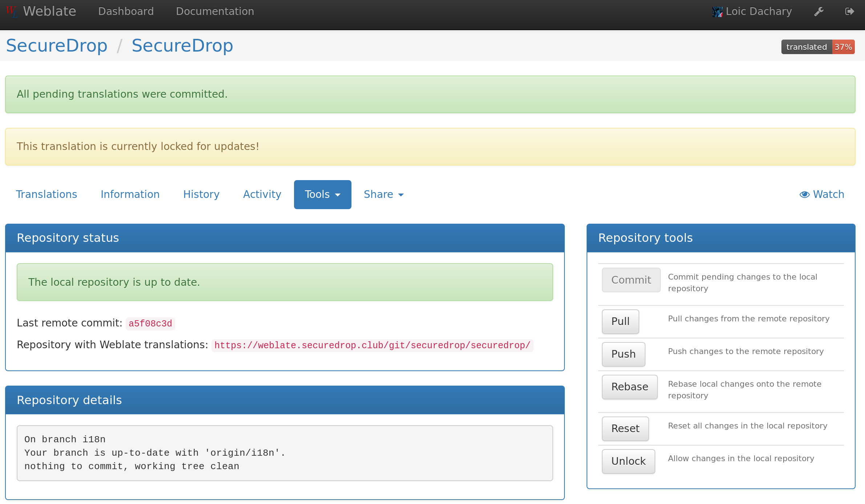Click the Reset button
The width and height of the screenshot is (865, 504).
click(625, 429)
